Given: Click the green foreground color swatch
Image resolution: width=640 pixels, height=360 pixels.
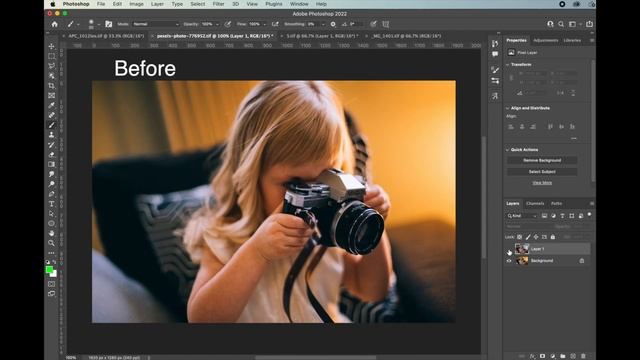Looking at the screenshot, I should pyautogui.click(x=49, y=270).
